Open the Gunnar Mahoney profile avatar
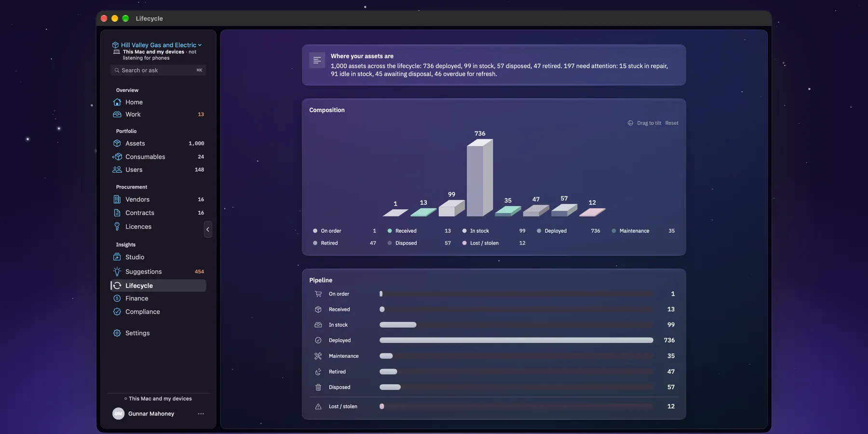The width and height of the screenshot is (868, 434). (118, 414)
